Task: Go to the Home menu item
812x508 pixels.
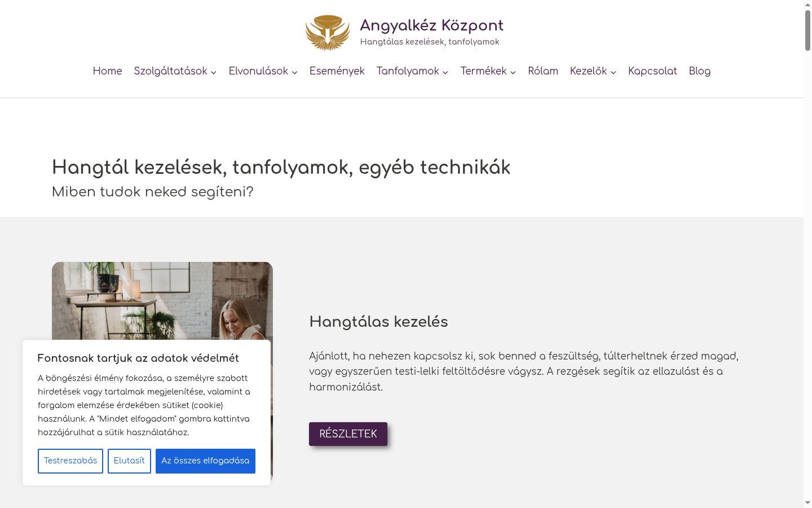Action: [107, 71]
